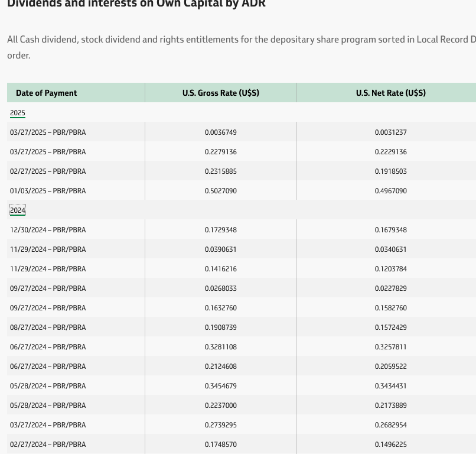Select gross rate value 0.0036749
476x454 pixels.
[221, 132]
